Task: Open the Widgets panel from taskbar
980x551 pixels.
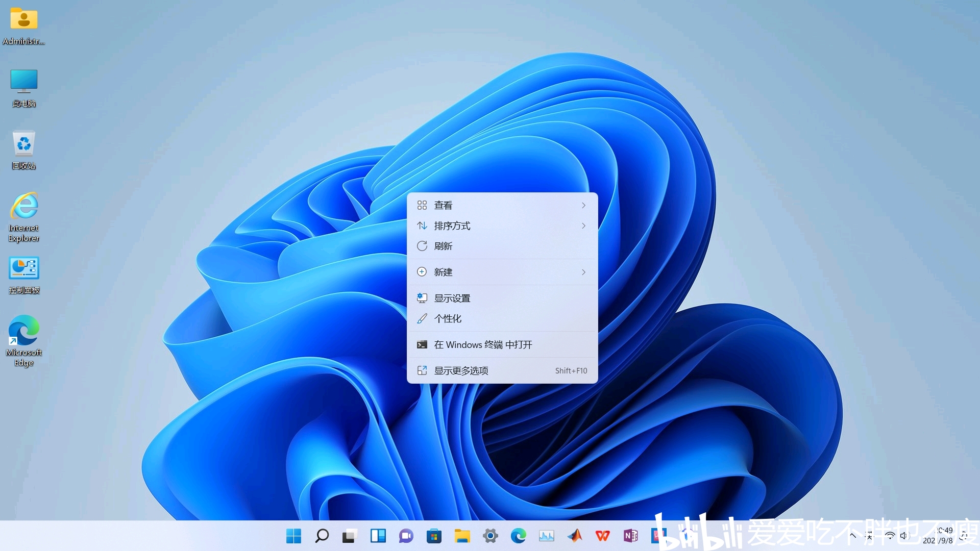Action: [378, 536]
